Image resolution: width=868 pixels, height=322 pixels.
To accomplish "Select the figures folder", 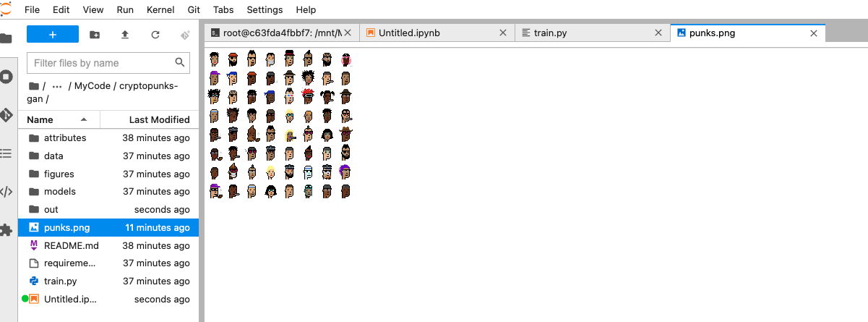I will [x=109, y=174].
